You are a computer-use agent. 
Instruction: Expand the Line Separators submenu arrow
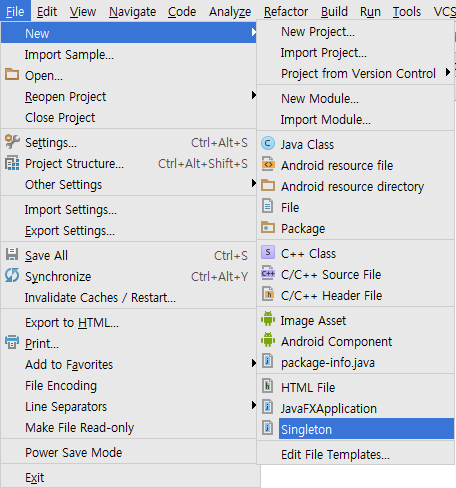(x=254, y=406)
